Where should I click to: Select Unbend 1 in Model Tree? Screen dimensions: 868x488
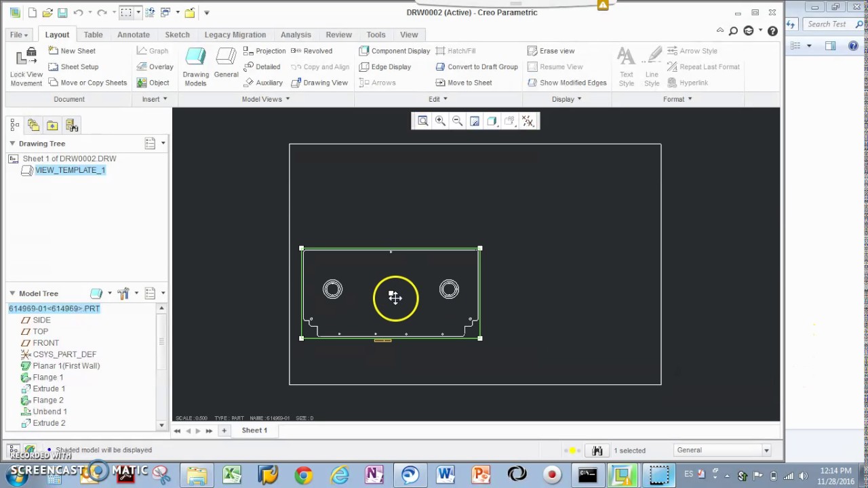pos(50,411)
